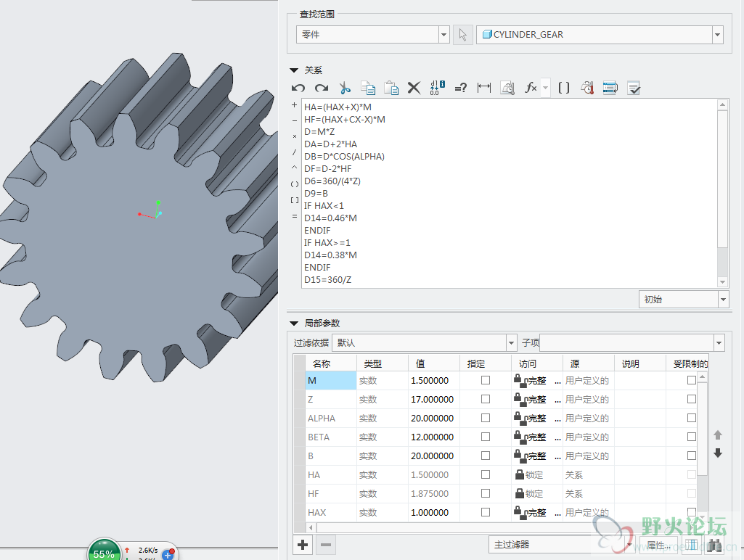Click the remove parameter minus button
The width and height of the screenshot is (744, 560).
point(325,544)
